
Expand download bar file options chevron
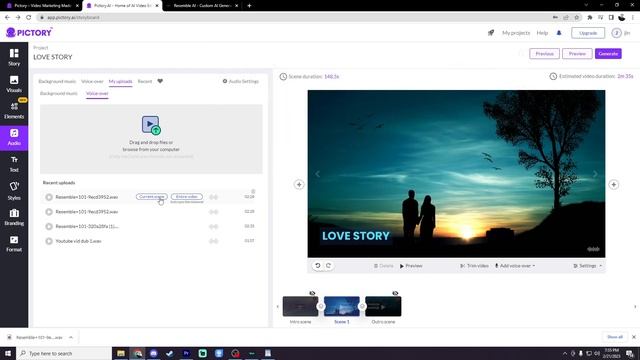point(71,338)
